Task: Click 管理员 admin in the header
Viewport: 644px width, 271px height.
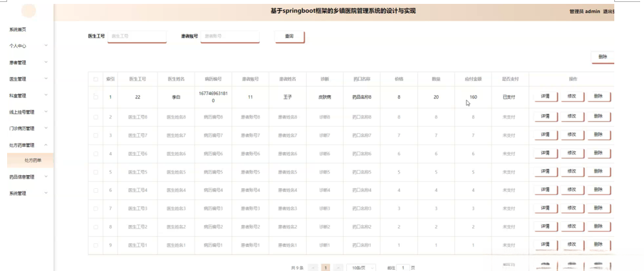Action: [585, 12]
